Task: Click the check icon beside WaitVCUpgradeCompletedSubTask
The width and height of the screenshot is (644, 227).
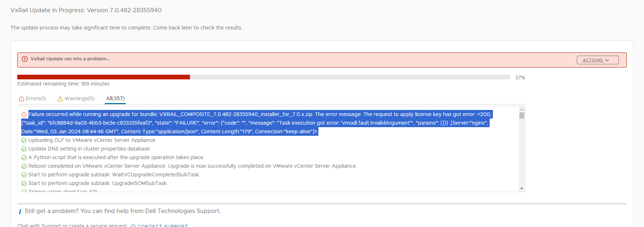Action: tap(24, 175)
